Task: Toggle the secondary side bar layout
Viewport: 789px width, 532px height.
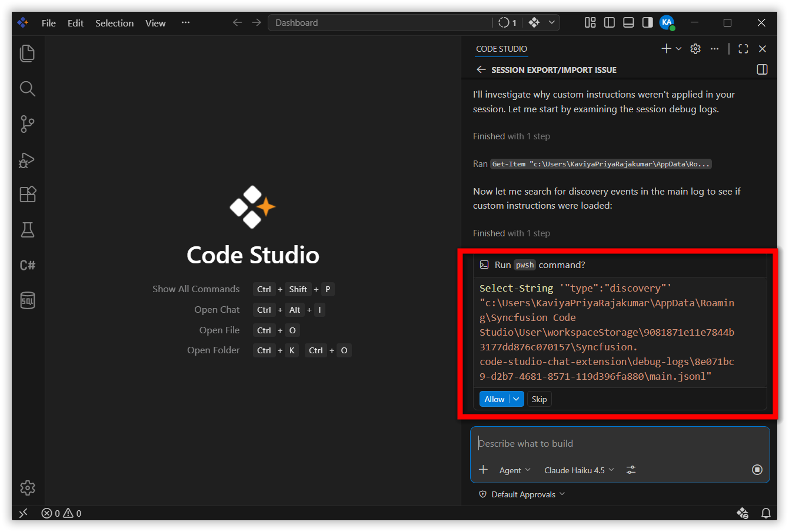Action: point(647,22)
